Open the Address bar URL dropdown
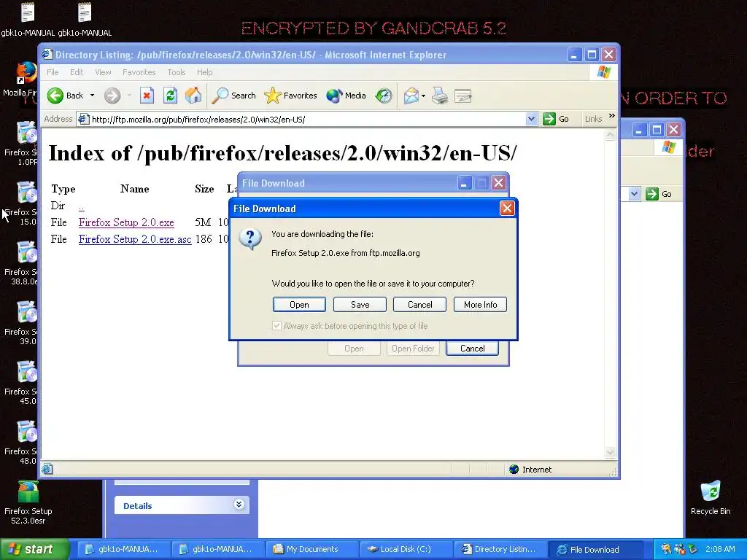 click(531, 119)
